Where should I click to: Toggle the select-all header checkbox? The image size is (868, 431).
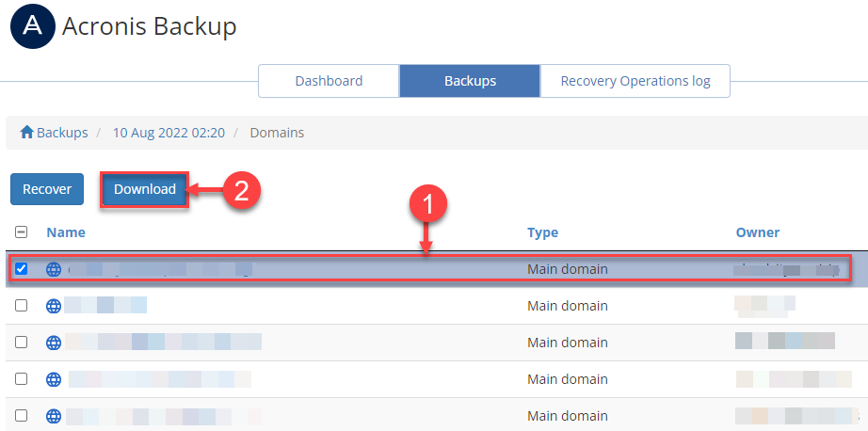click(x=22, y=232)
